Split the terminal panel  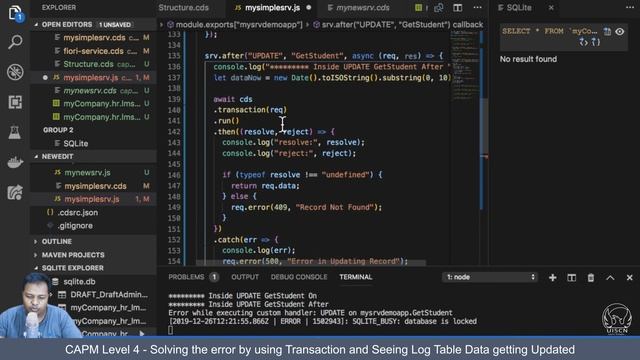click(x=571, y=278)
